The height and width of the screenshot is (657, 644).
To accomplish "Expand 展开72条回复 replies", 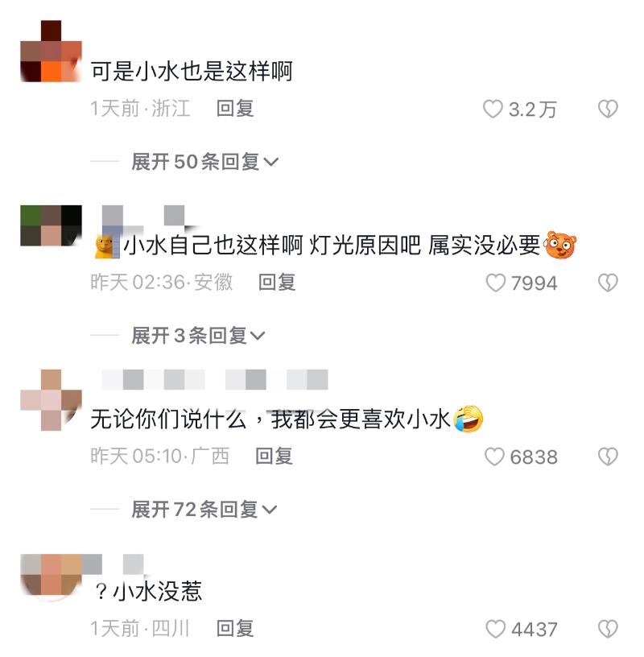I will (204, 510).
